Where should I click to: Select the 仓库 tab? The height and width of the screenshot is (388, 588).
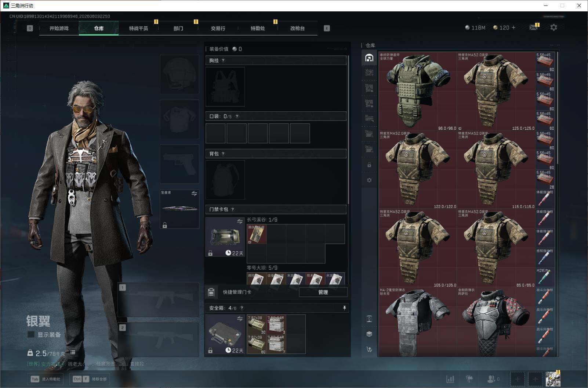[x=99, y=28]
